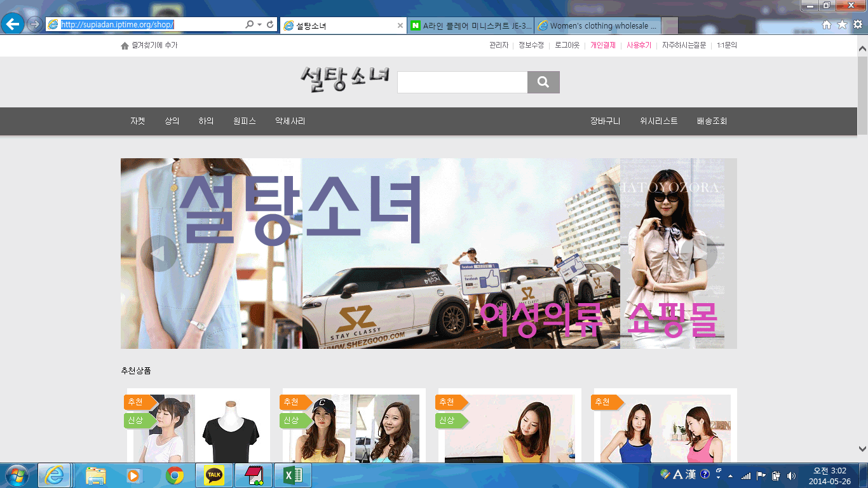Image resolution: width=868 pixels, height=488 pixels.
Task: Click the main banner image with 설탕소녀 text
Action: coord(429,254)
